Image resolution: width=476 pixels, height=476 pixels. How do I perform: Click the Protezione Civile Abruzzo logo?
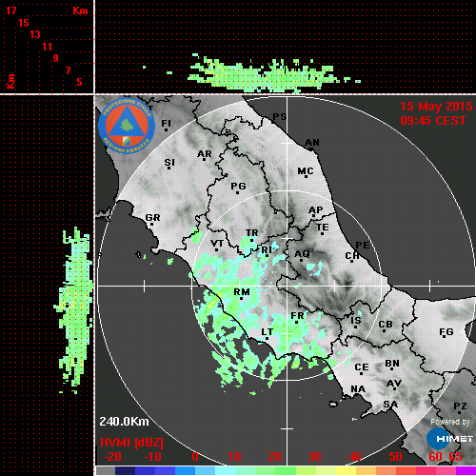click(x=127, y=127)
